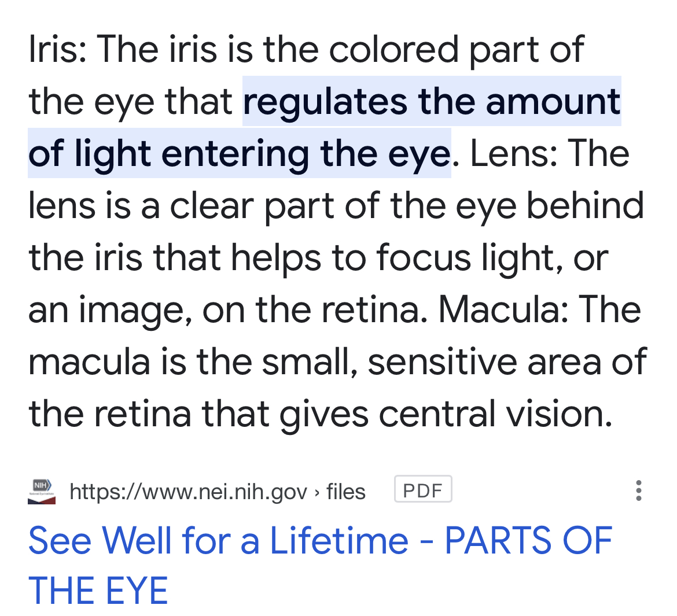Viewport: 677px width, 616px height.
Task: Click the word Iris: starting the snippet
Action: coord(57,50)
